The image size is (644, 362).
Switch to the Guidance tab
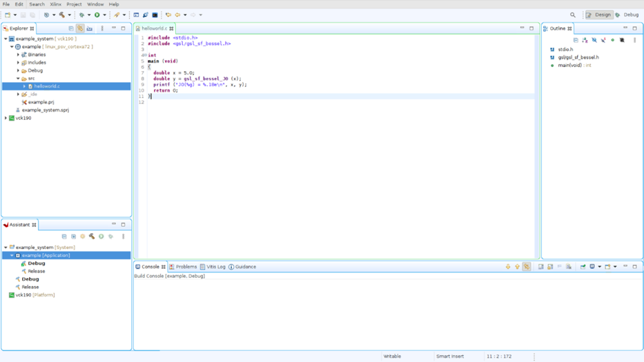[242, 267]
